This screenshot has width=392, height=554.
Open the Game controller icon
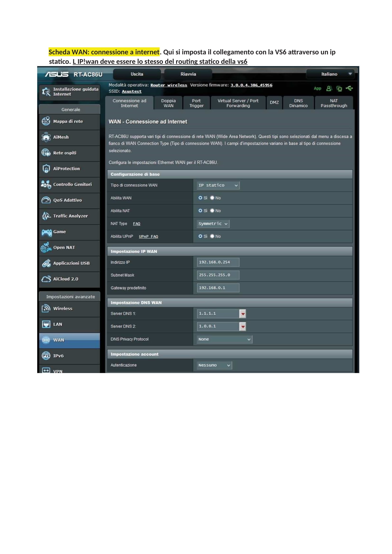click(x=46, y=232)
